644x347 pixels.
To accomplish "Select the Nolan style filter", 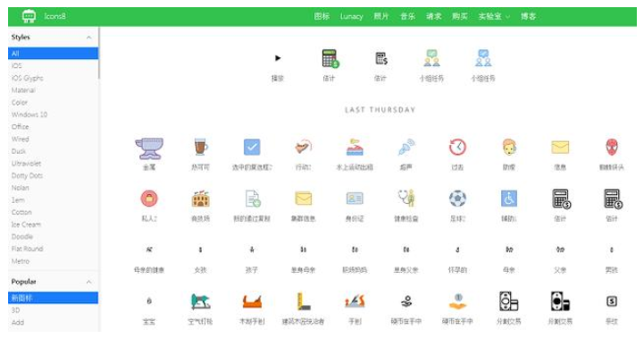I will pyautogui.click(x=21, y=188).
